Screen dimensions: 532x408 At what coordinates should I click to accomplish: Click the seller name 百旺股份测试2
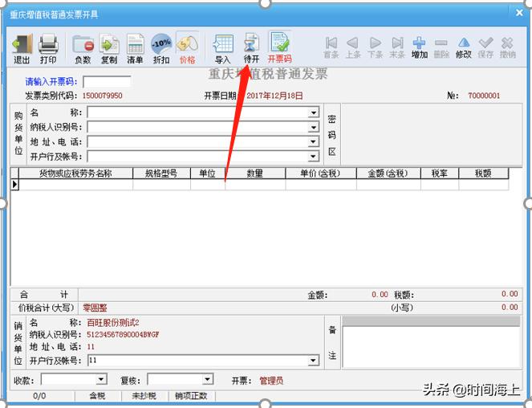coord(113,322)
